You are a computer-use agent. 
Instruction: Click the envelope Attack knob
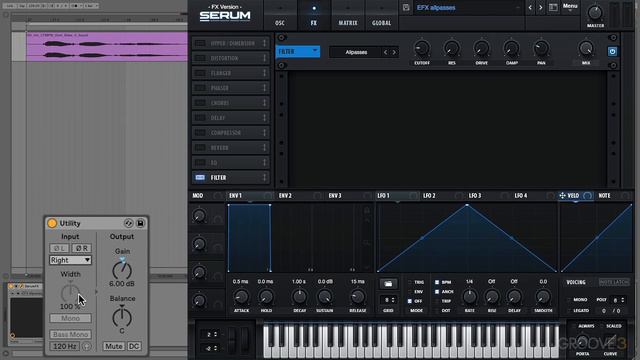click(241, 297)
